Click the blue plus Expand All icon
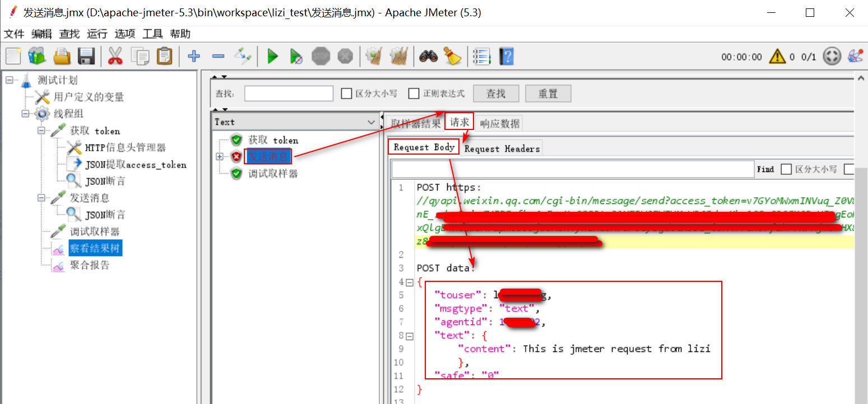The width and height of the screenshot is (868, 404). point(194,56)
